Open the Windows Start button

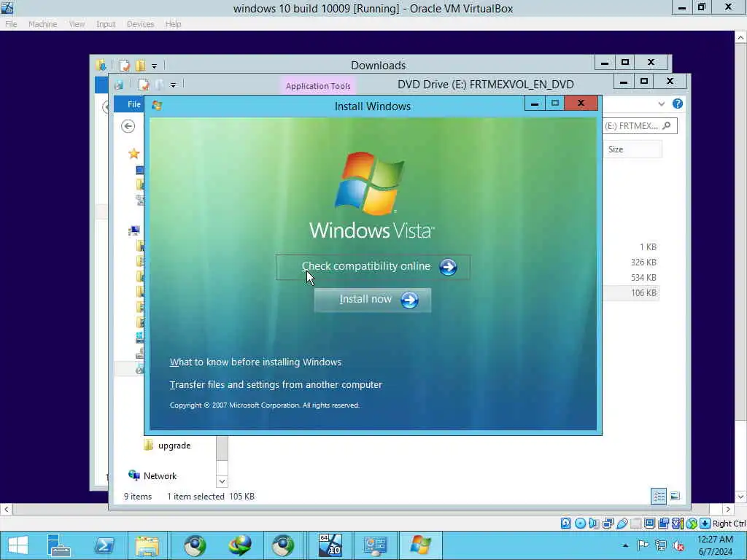[18, 545]
